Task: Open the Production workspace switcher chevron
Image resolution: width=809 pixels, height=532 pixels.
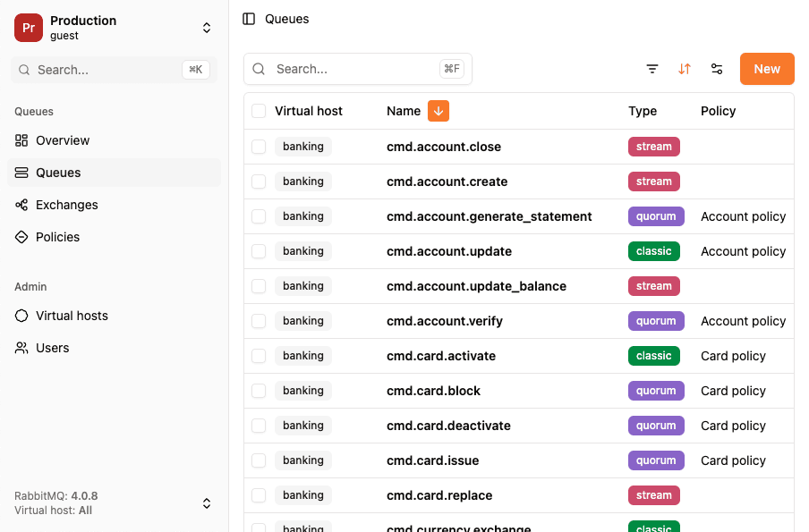Action: pos(207,28)
